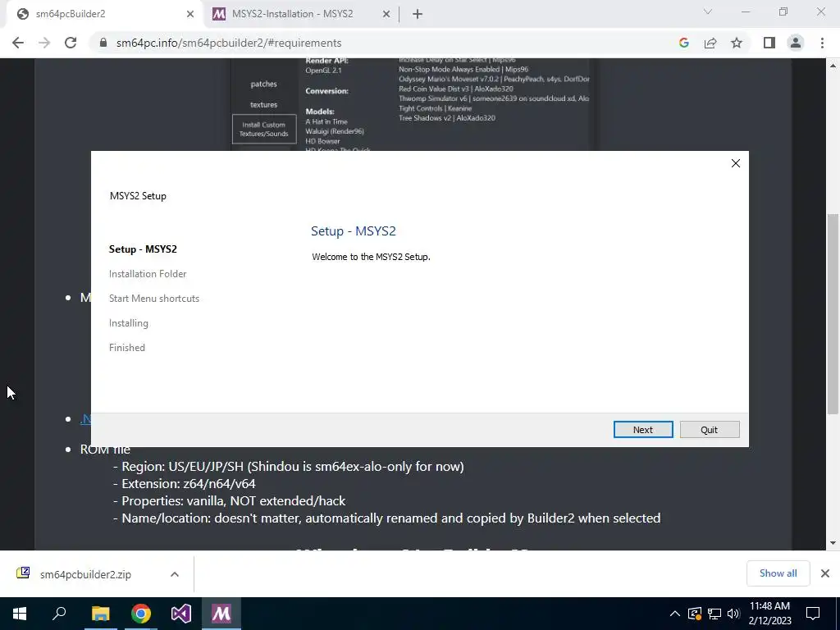Show hidden system tray icons
840x630 pixels.
click(x=675, y=614)
